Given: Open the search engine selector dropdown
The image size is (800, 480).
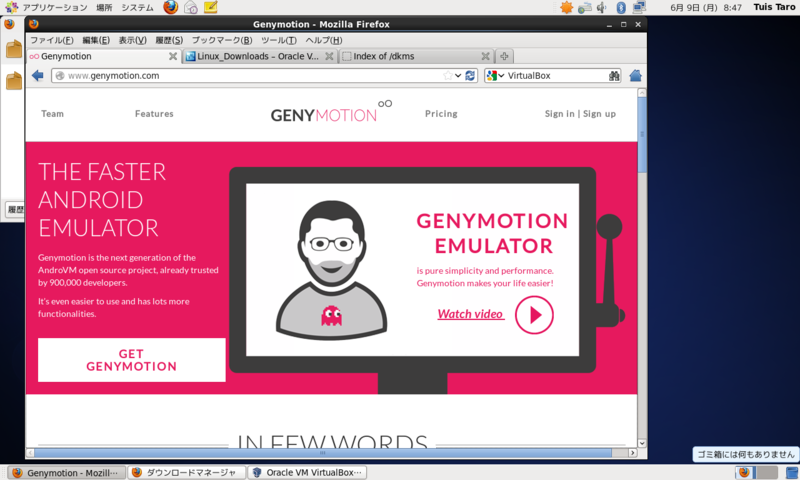Looking at the screenshot, I should pyautogui.click(x=495, y=75).
